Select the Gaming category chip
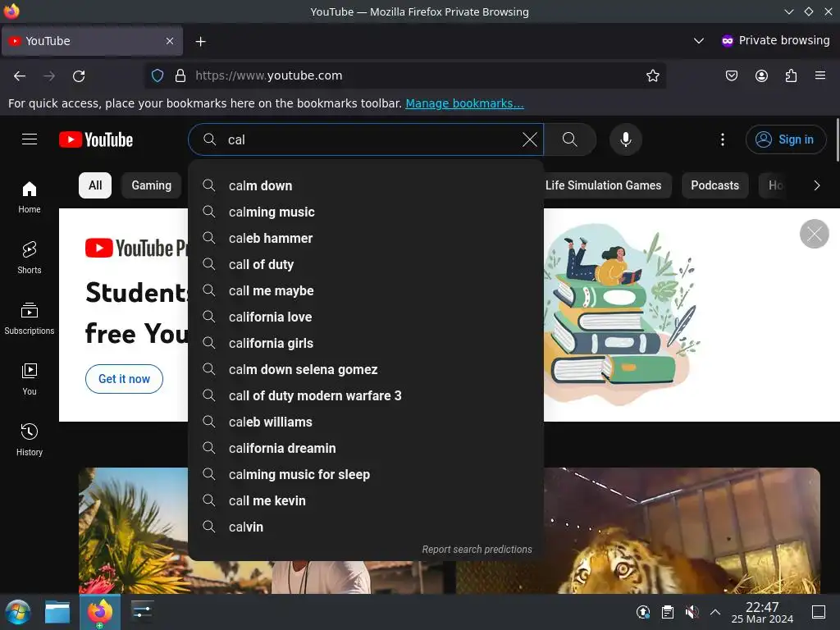 (x=152, y=185)
